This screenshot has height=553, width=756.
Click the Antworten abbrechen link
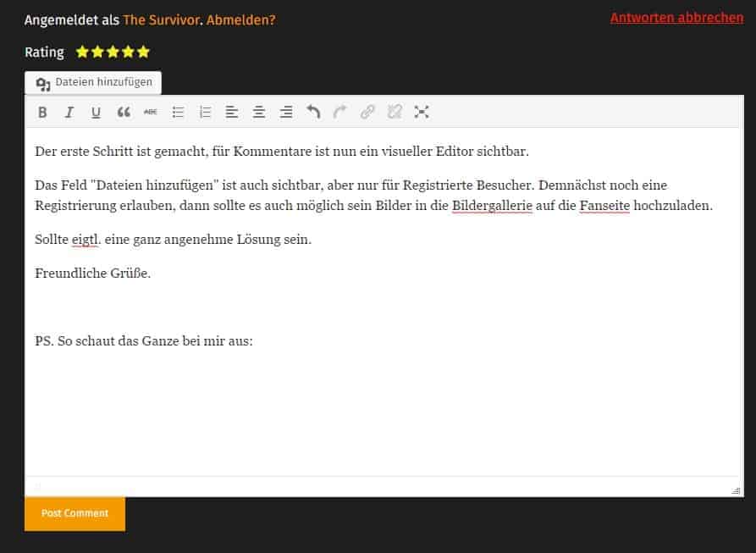(676, 17)
